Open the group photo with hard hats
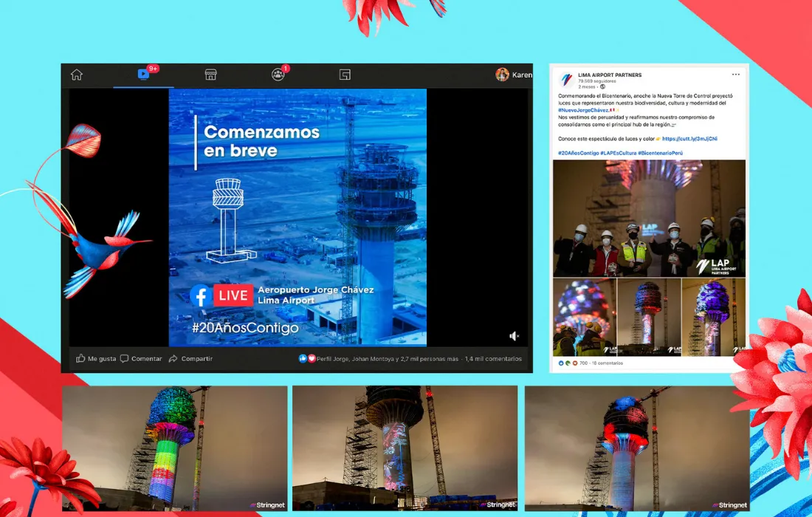Image resolution: width=812 pixels, height=517 pixels. 649,218
